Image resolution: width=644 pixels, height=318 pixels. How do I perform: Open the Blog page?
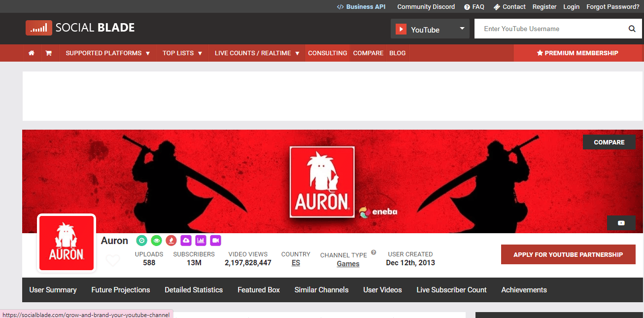[x=398, y=53]
